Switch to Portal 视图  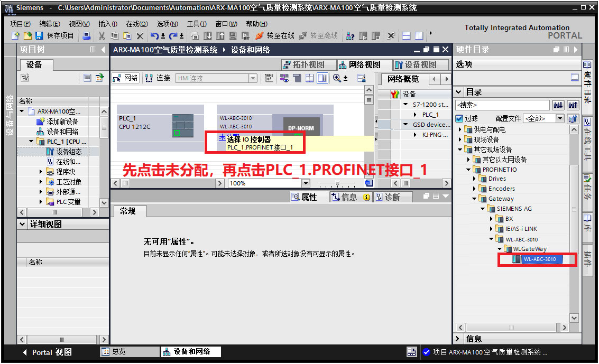(x=47, y=352)
